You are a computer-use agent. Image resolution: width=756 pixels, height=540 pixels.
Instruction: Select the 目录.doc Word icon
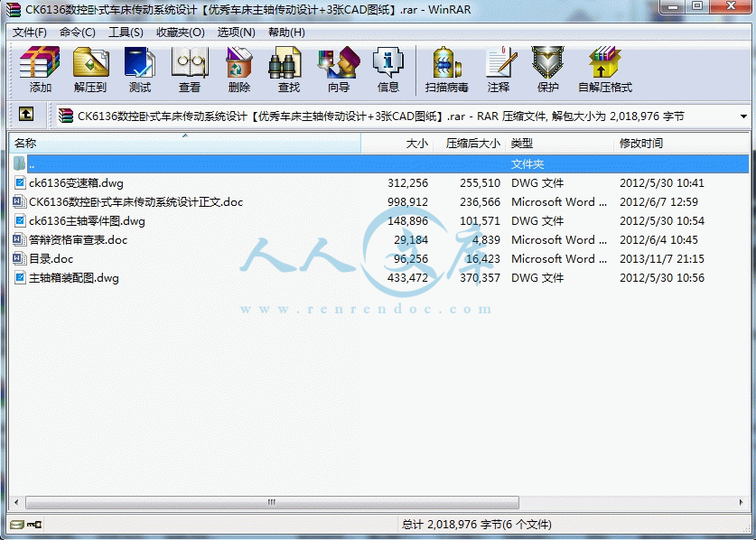[20, 258]
